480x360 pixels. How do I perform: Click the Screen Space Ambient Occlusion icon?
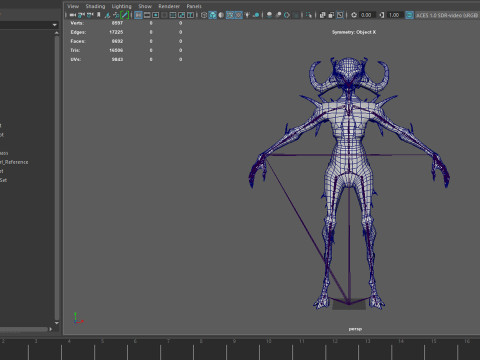click(269, 15)
